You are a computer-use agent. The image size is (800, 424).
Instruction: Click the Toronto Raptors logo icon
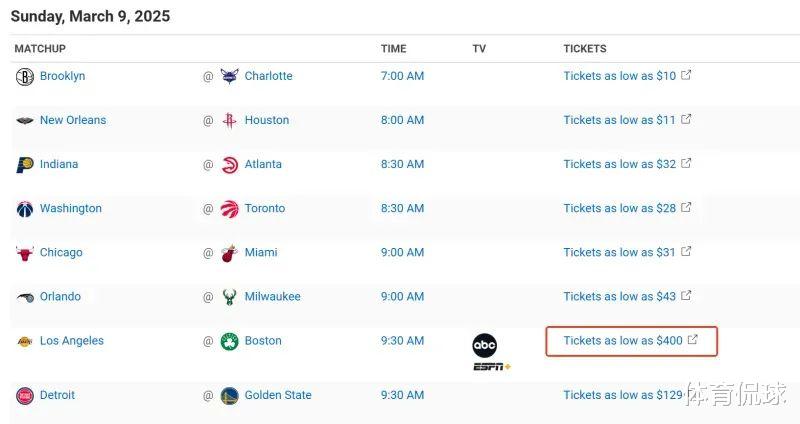tap(230, 209)
